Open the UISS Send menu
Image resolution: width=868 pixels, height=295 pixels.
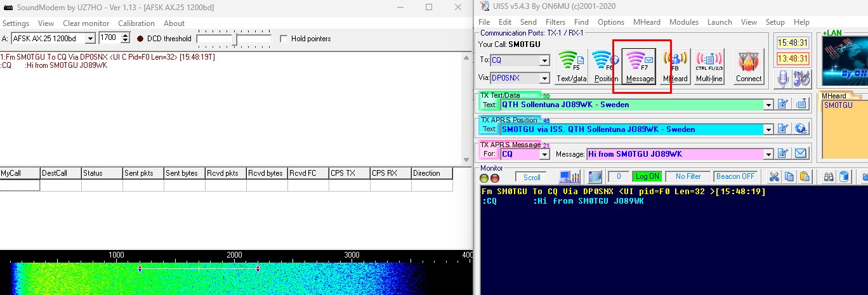coord(529,22)
